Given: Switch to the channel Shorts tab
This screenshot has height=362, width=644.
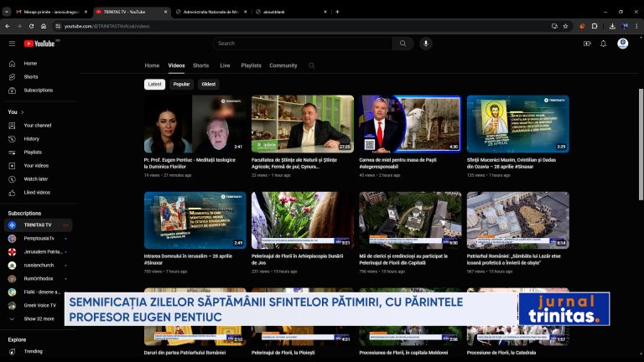Looking at the screenshot, I should 201,65.
